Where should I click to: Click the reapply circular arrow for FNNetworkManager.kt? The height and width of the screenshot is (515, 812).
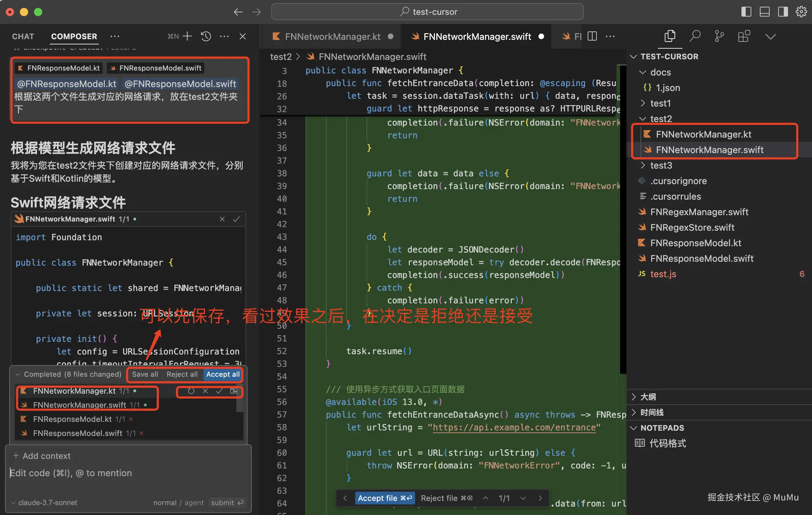click(191, 391)
